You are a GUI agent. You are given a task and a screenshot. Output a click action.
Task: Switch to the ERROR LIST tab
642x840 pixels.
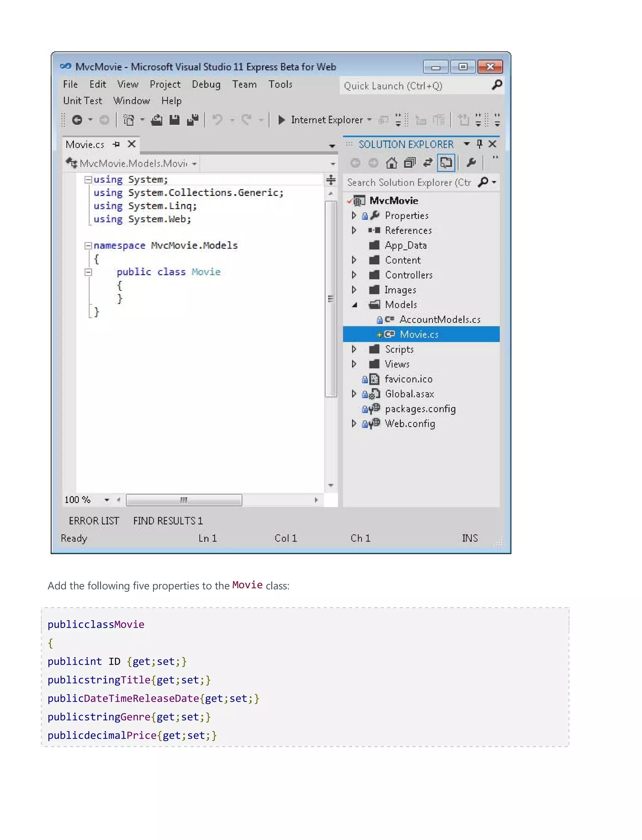click(x=94, y=521)
